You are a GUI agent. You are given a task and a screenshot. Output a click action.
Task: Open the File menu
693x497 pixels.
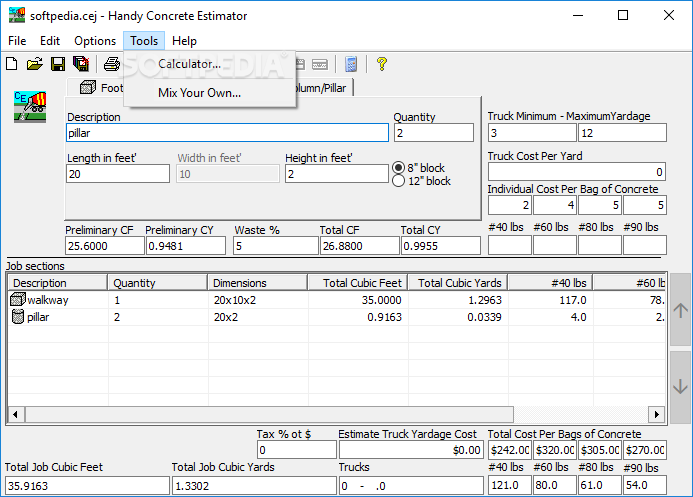pyautogui.click(x=17, y=41)
